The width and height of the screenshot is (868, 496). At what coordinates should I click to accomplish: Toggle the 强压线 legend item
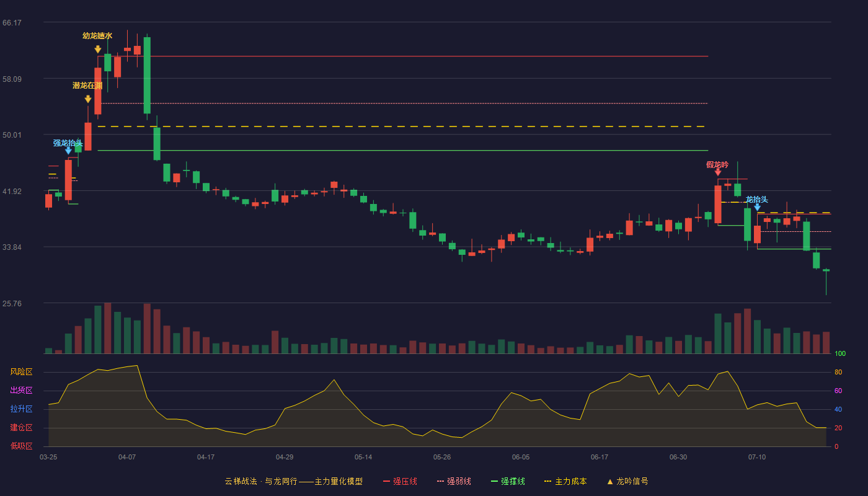tap(400, 481)
